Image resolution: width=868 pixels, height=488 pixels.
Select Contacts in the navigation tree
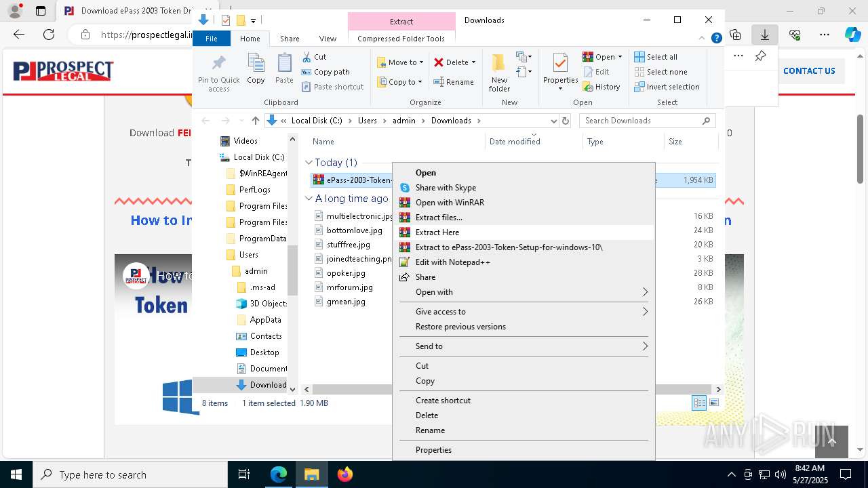(266, 336)
